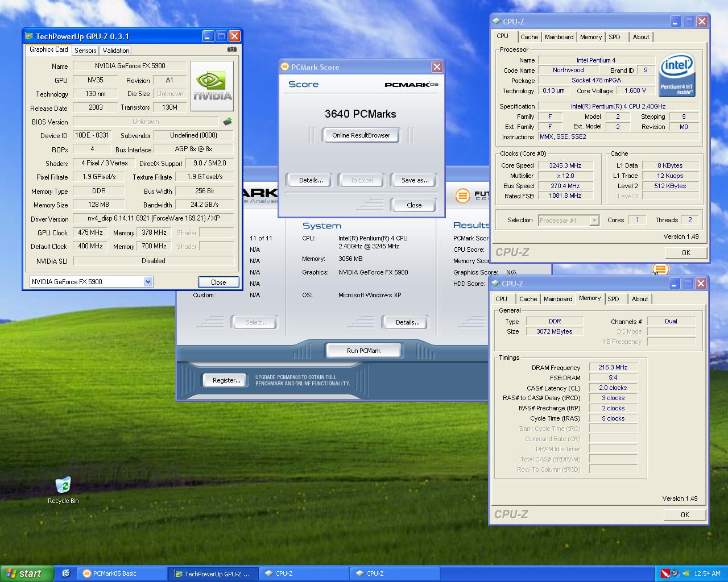Close the PCMark Score dialog with X
This screenshot has height=582, width=728.
click(x=437, y=67)
